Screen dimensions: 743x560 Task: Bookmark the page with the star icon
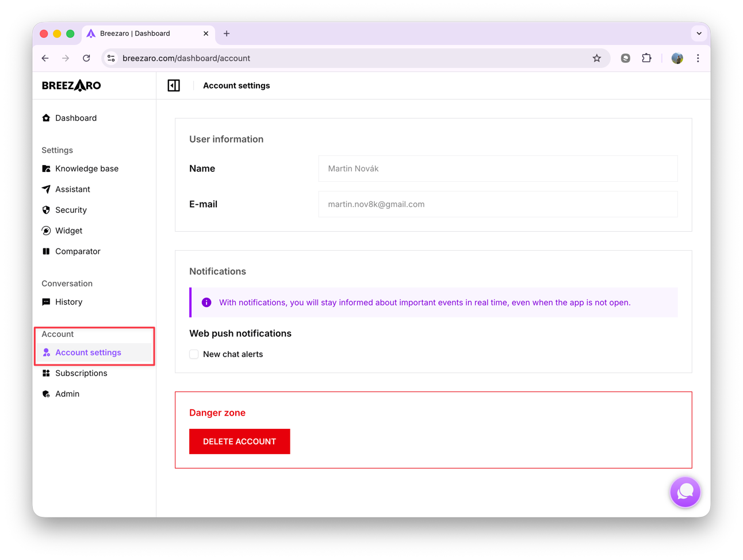[596, 58]
